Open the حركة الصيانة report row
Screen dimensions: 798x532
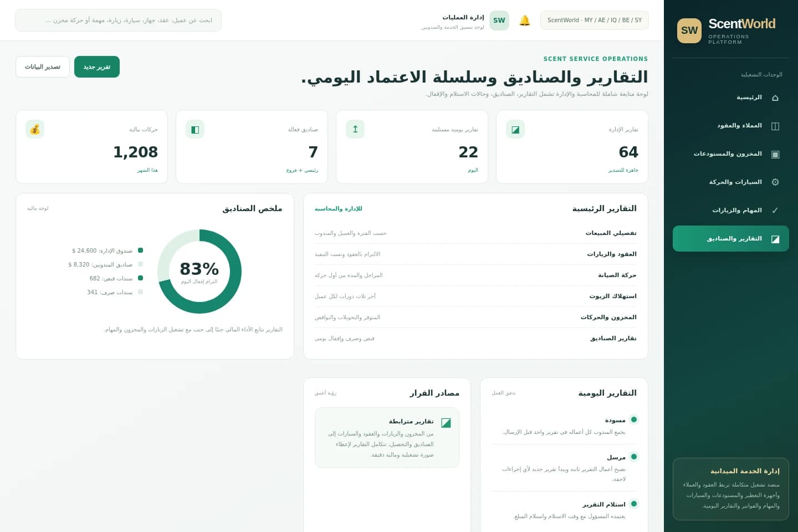(x=475, y=275)
